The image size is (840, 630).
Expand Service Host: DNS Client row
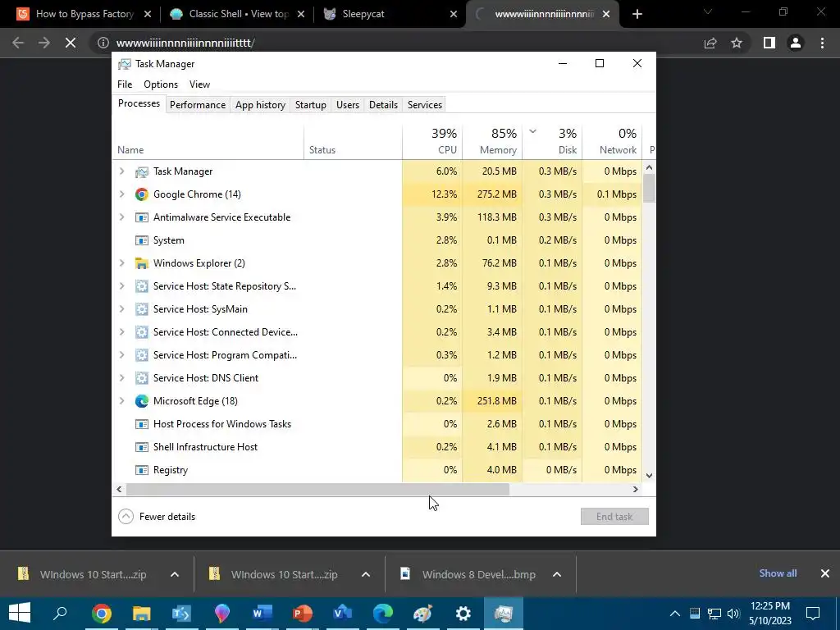(x=122, y=378)
